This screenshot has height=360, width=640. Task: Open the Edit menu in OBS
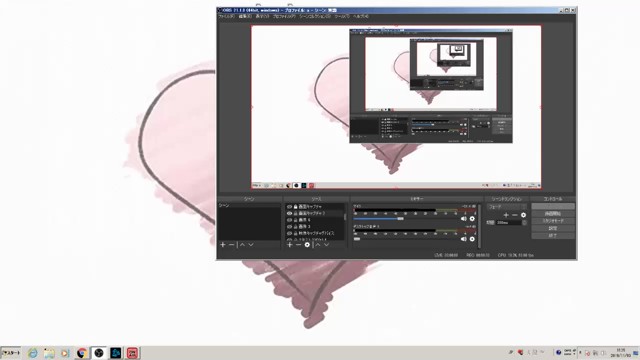(245, 16)
